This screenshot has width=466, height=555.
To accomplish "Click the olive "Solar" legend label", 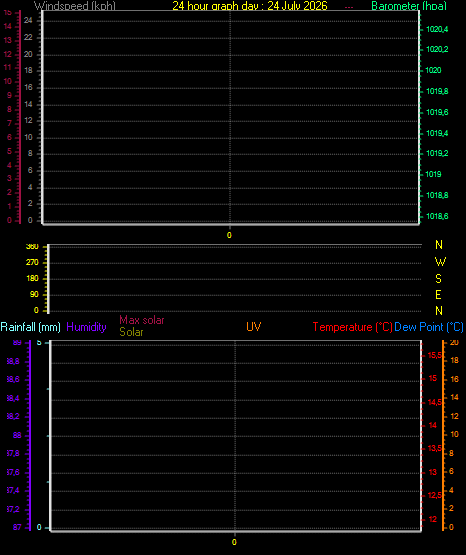I will (131, 332).
